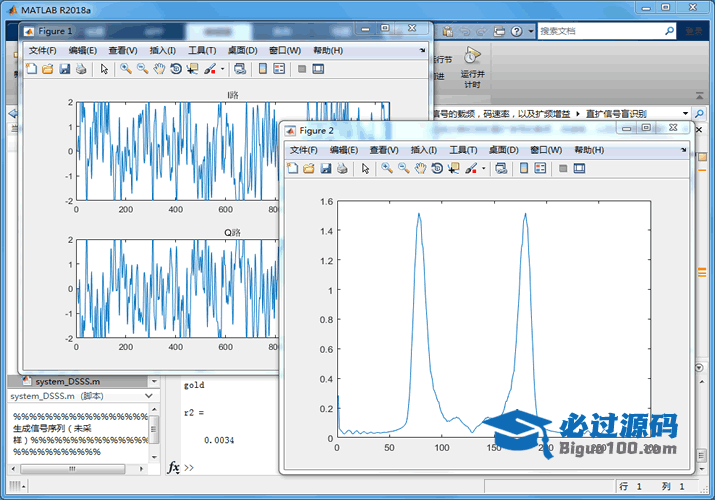Open Brush color dropdown arrow in Figure 1

[x=223, y=69]
